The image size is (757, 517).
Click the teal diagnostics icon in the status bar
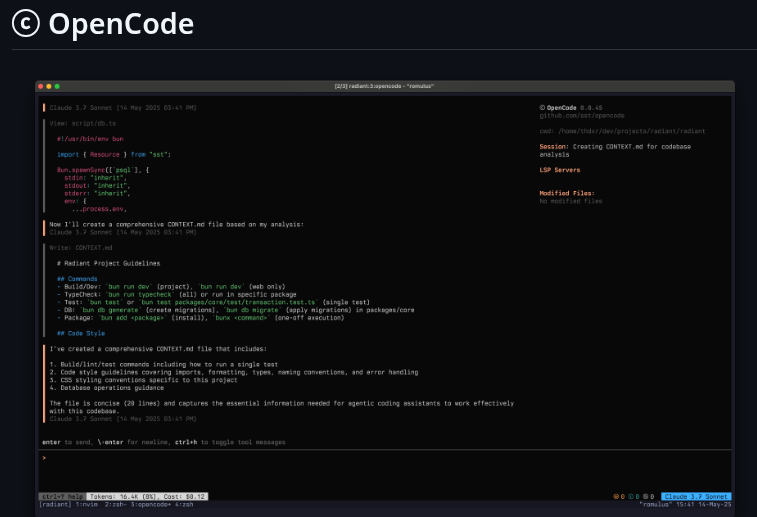click(631, 496)
